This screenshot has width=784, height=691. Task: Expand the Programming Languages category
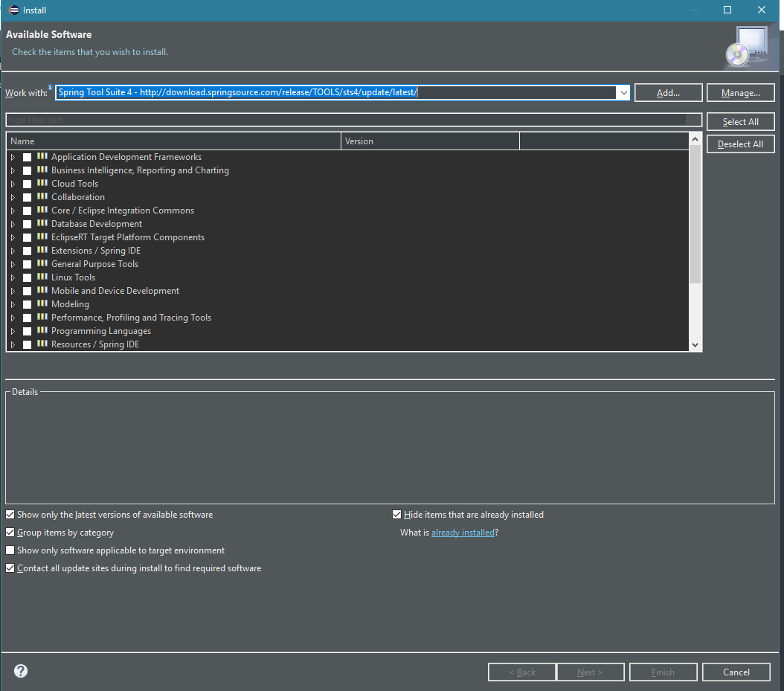(13, 331)
